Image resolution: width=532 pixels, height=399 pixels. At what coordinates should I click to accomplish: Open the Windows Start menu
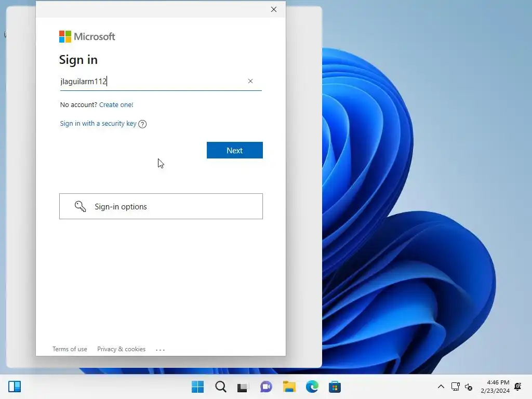pyautogui.click(x=198, y=387)
